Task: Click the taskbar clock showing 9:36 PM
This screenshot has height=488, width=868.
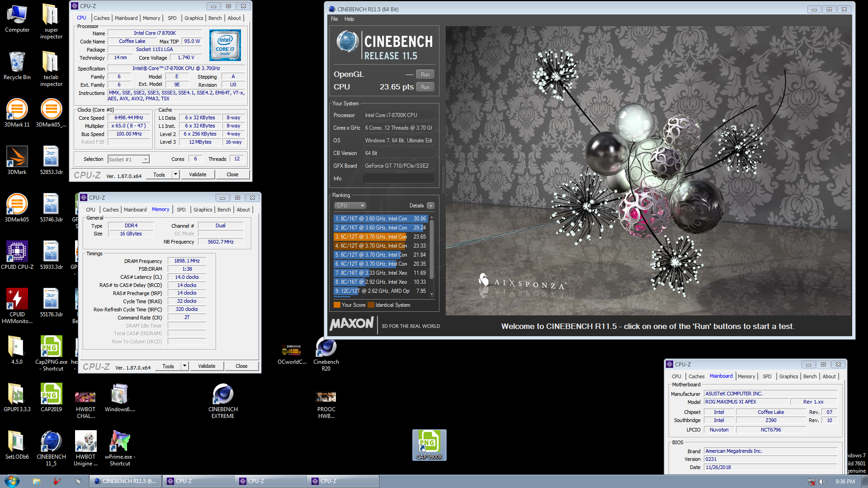Action: click(845, 482)
